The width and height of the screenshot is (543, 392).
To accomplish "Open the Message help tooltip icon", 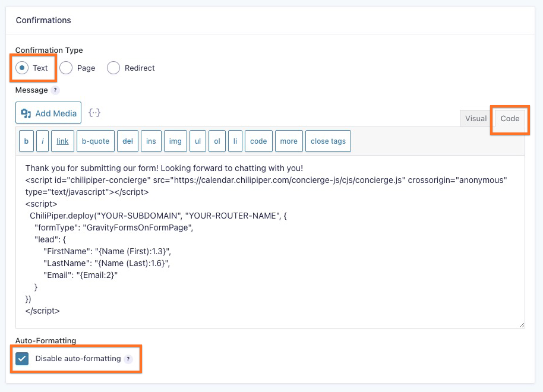I will tap(55, 90).
